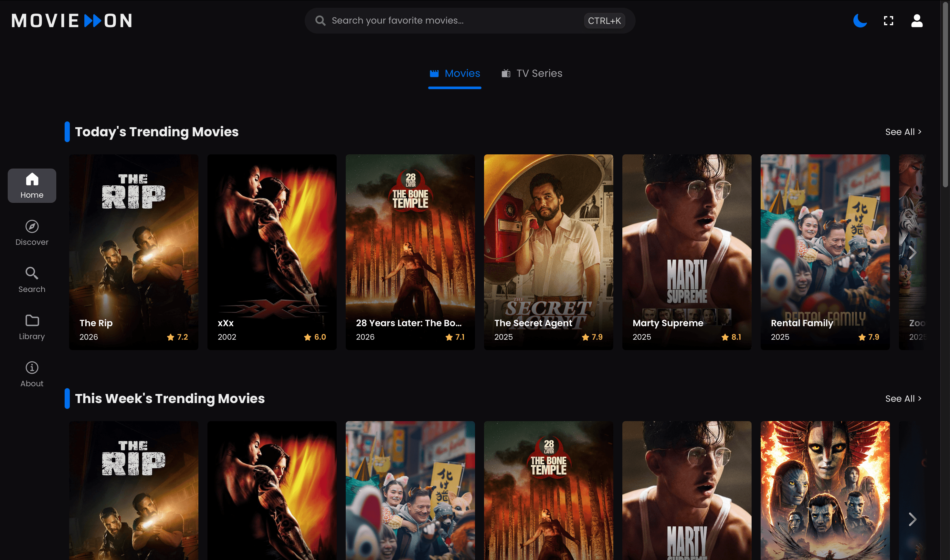
Task: Click 7.9 star rating on Rental Family
Action: click(869, 337)
